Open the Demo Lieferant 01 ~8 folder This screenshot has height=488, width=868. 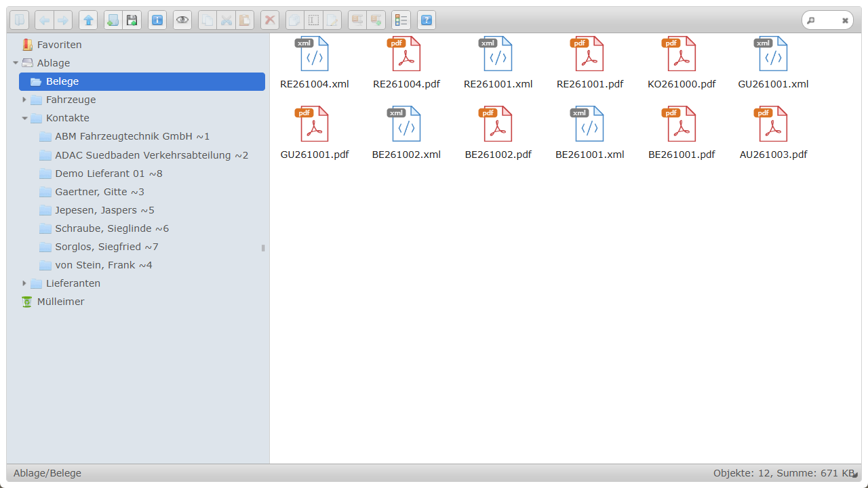[108, 174]
